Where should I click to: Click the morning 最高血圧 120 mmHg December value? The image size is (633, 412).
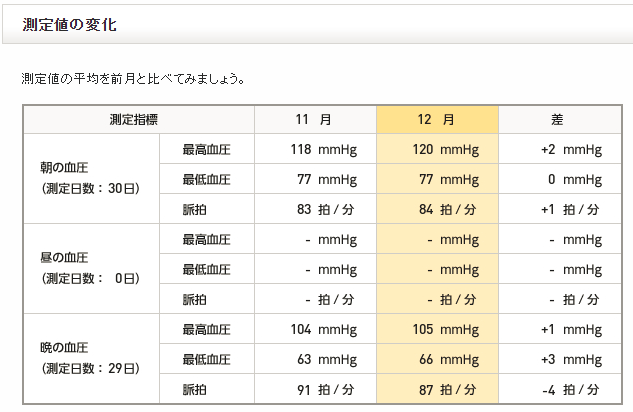click(x=437, y=149)
